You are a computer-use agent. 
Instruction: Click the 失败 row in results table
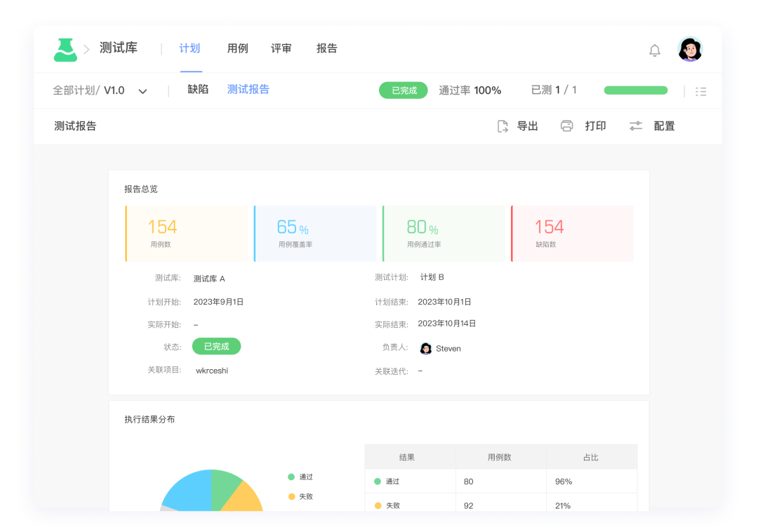(x=501, y=503)
